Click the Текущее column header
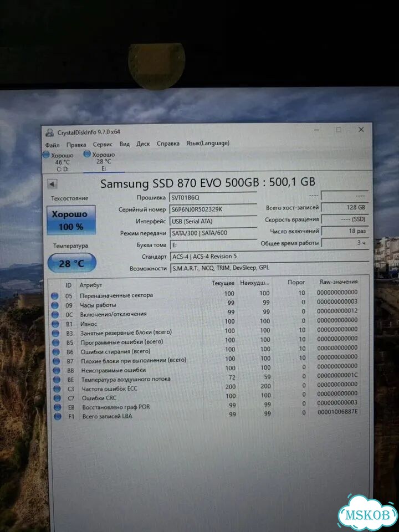 point(223,283)
